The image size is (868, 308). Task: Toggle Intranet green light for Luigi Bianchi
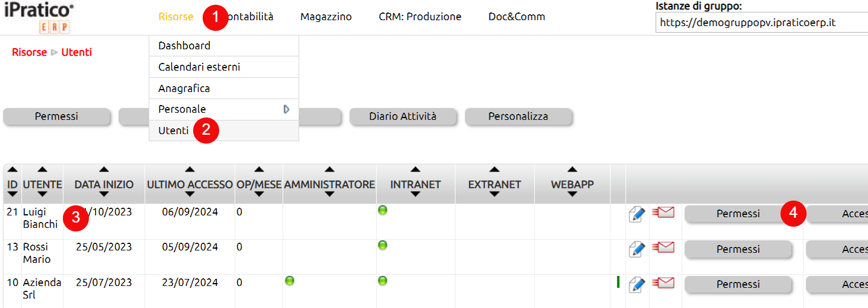click(383, 210)
